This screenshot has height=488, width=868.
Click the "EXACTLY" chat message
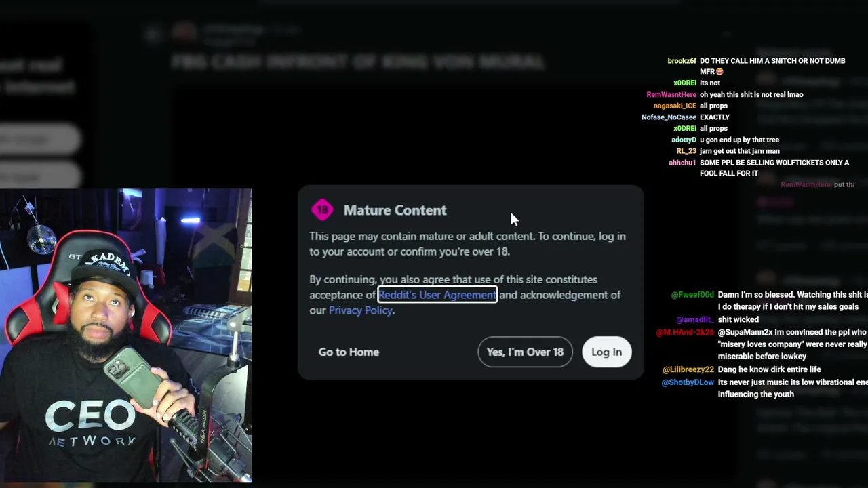coord(715,117)
